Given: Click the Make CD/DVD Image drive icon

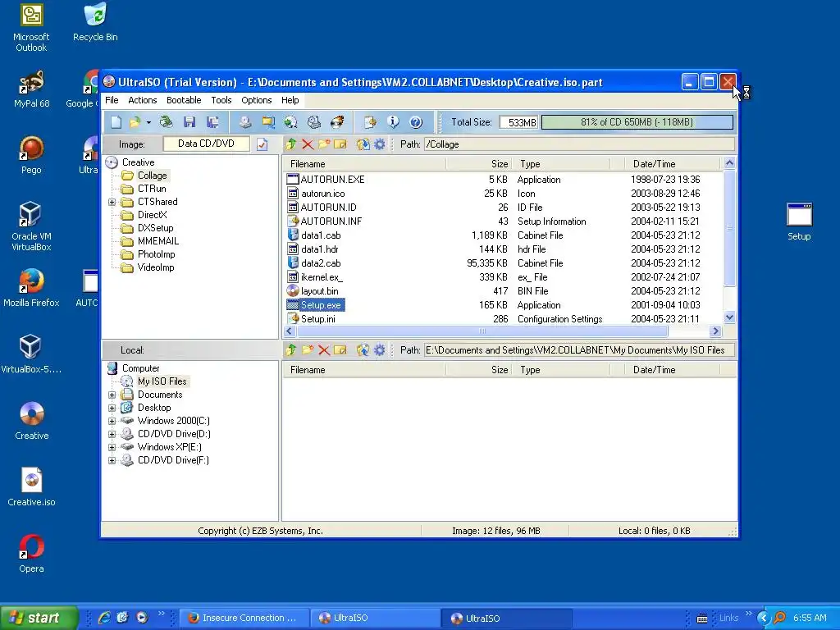Looking at the screenshot, I should (245, 122).
